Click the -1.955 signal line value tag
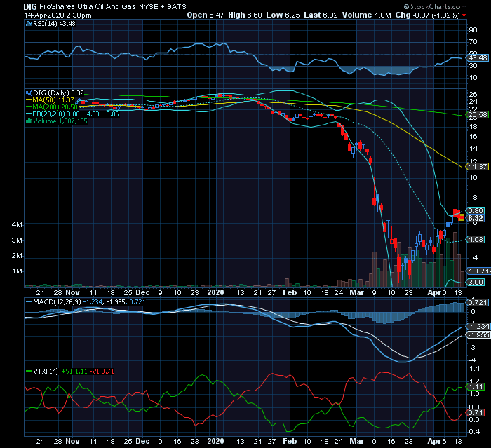The height and width of the screenshot is (448, 491). (x=478, y=334)
